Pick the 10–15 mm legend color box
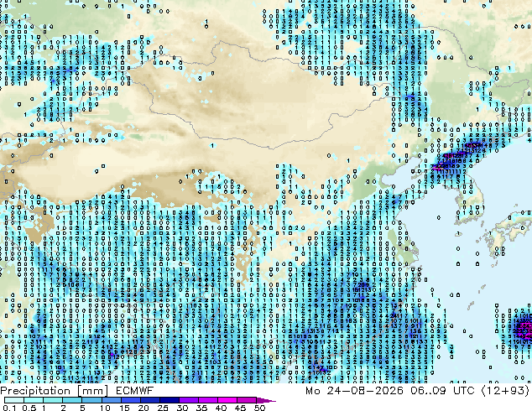 coord(111,400)
